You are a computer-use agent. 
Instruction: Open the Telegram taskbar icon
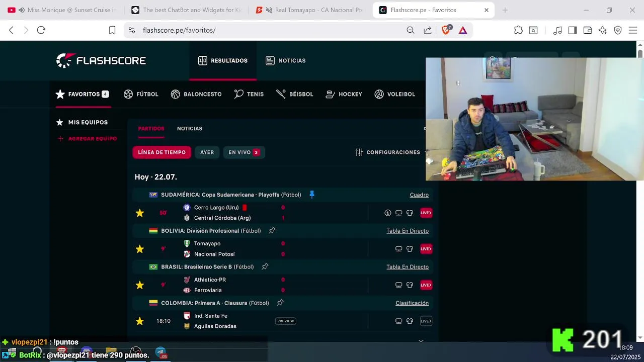click(160, 352)
